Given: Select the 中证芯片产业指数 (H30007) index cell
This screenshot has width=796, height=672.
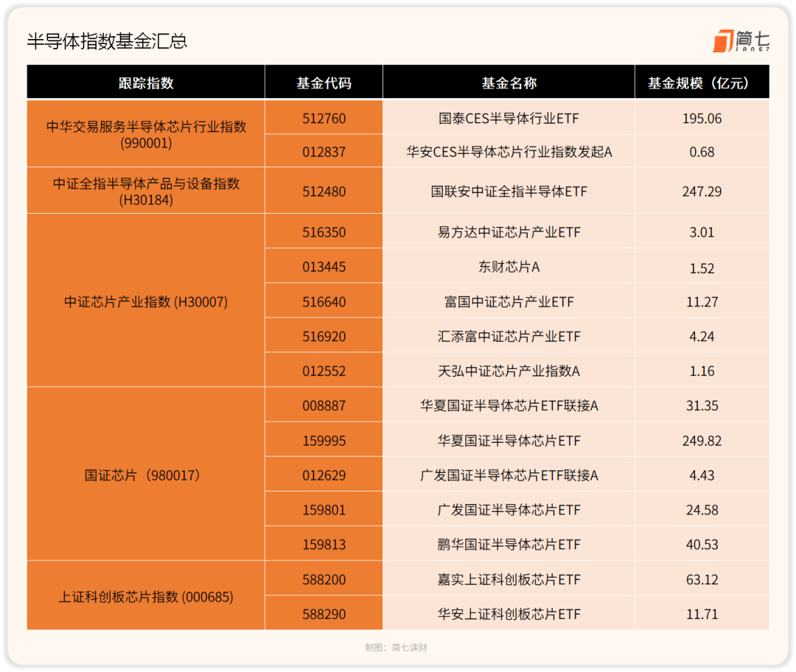Looking at the screenshot, I should pos(146,301).
